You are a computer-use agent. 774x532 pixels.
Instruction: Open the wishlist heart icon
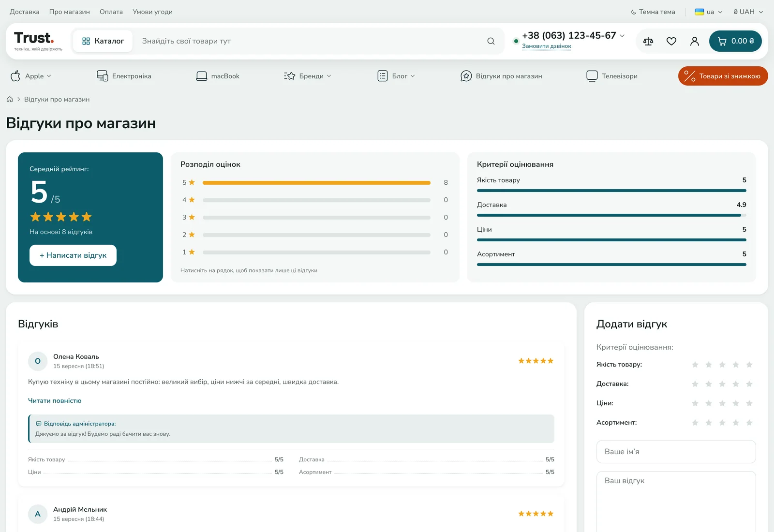671,41
